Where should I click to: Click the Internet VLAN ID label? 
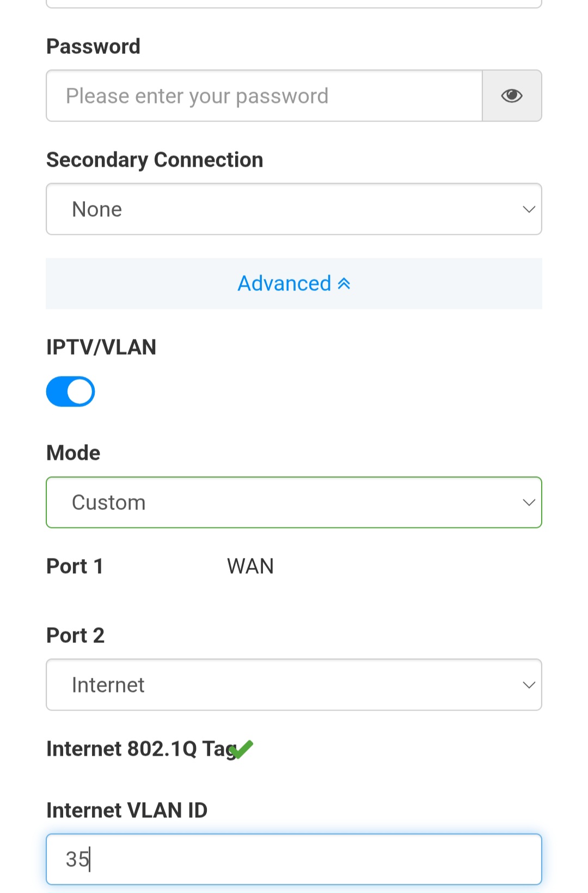[x=127, y=810]
